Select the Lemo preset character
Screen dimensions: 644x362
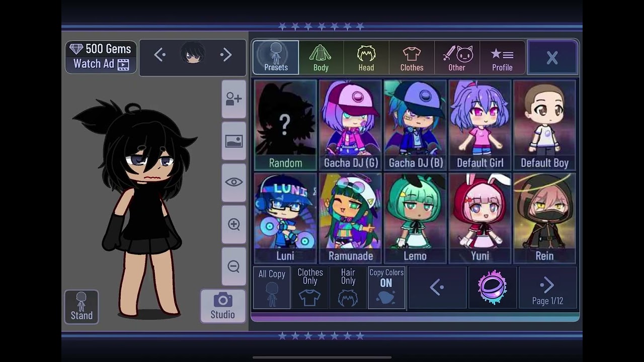tap(416, 218)
